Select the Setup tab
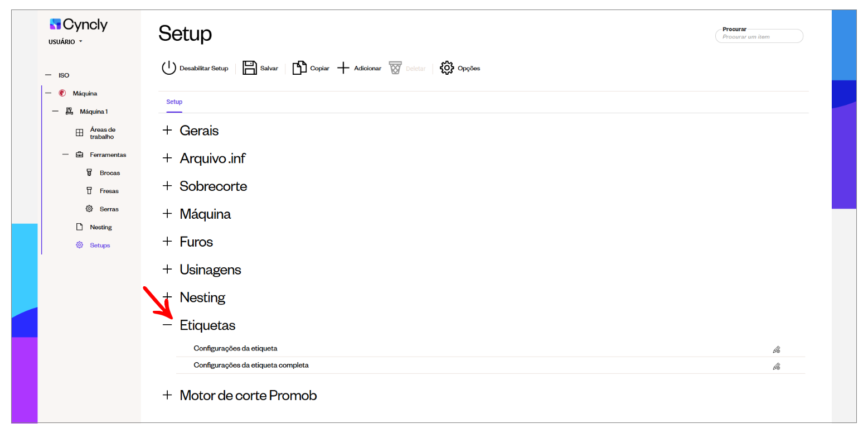 pos(174,102)
